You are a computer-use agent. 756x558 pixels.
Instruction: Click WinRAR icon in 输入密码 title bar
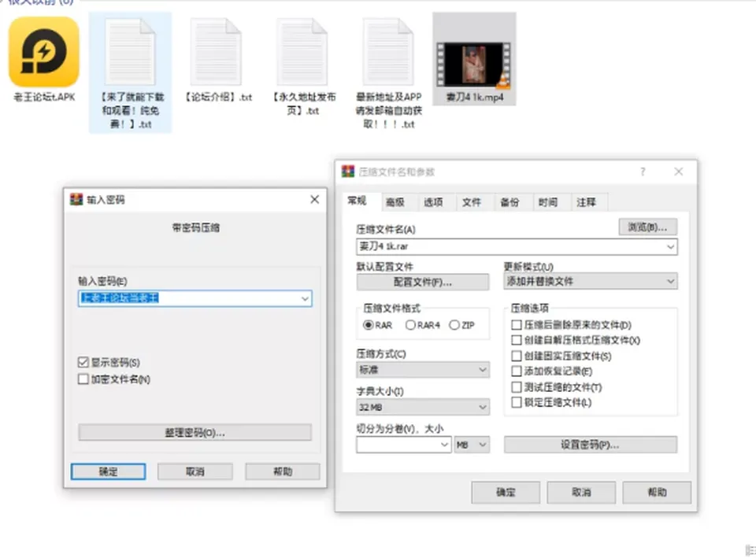pos(76,199)
